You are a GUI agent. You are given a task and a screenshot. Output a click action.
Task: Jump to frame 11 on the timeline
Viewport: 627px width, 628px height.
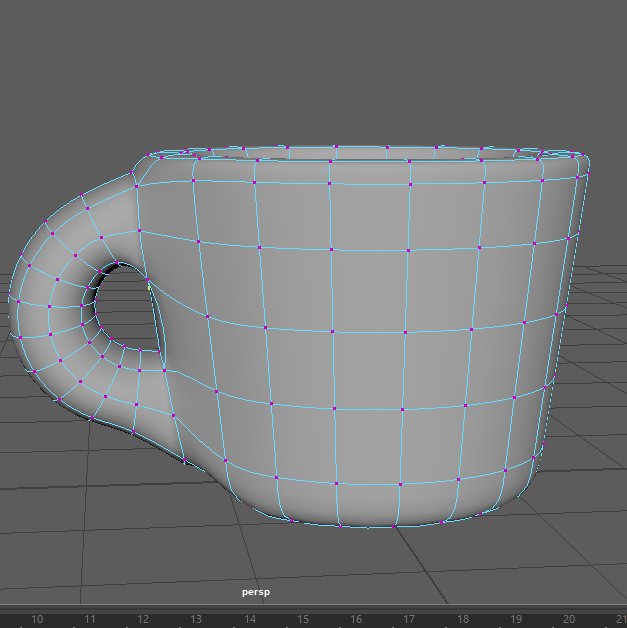(x=90, y=619)
